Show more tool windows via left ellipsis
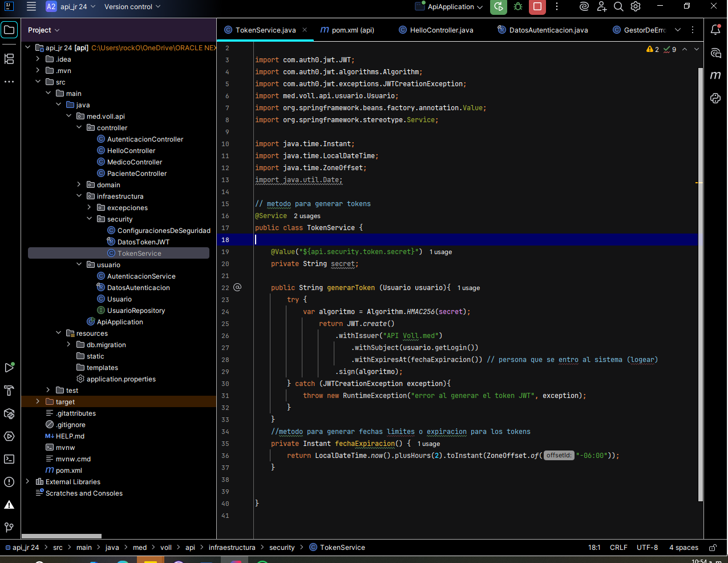Screen dimensions: 728x563 [9, 82]
